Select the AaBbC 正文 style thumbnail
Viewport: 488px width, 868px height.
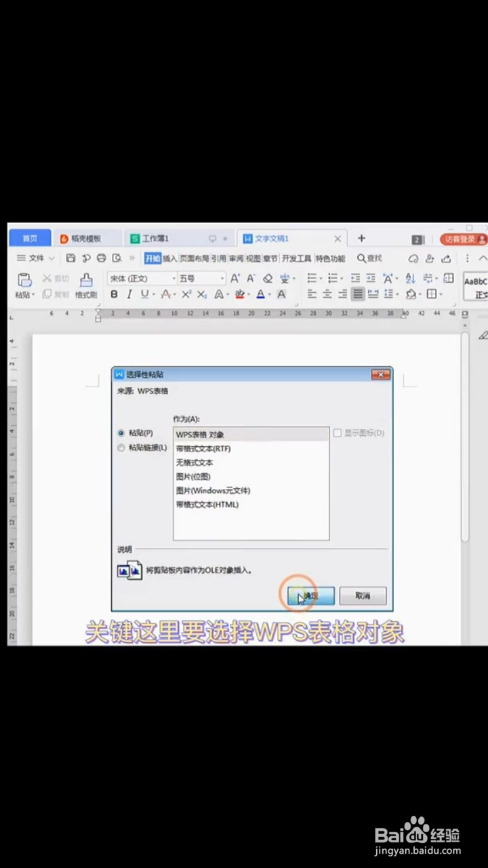pos(476,288)
